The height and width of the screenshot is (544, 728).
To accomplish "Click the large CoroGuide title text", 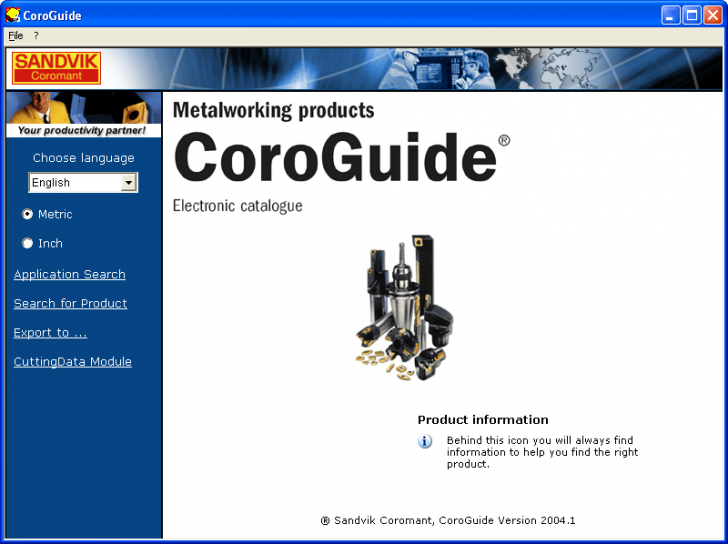I will click(x=335, y=158).
